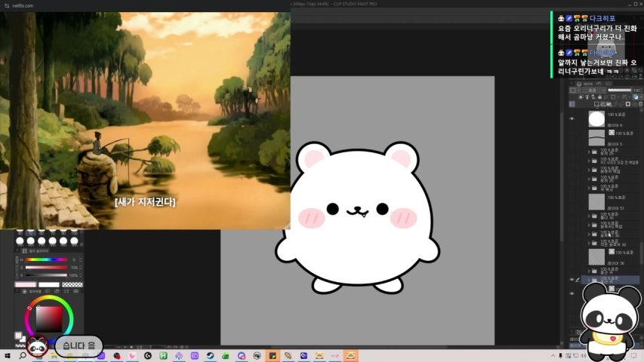The width and height of the screenshot is (644, 362).
Task: Click the hue H slider bar
Action: click(46, 259)
